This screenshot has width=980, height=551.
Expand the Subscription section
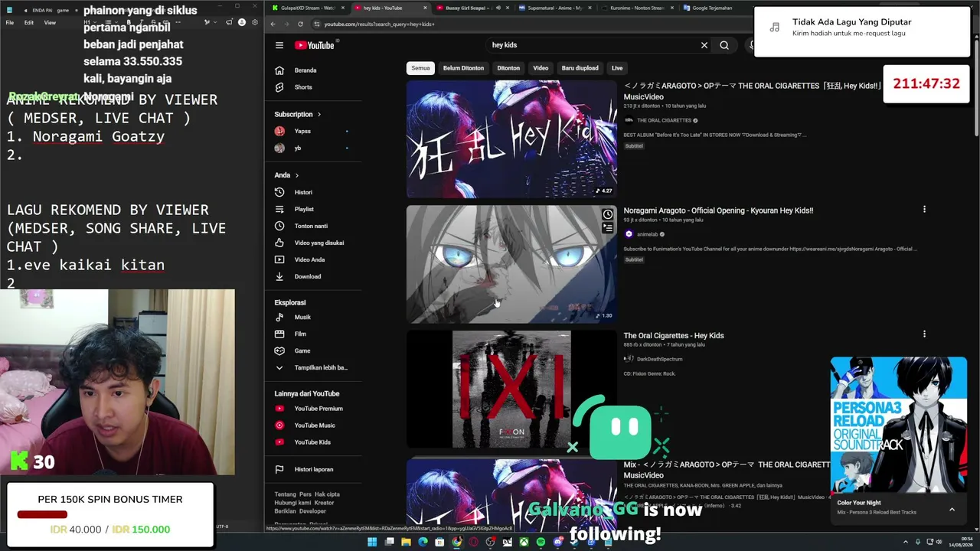click(x=298, y=114)
